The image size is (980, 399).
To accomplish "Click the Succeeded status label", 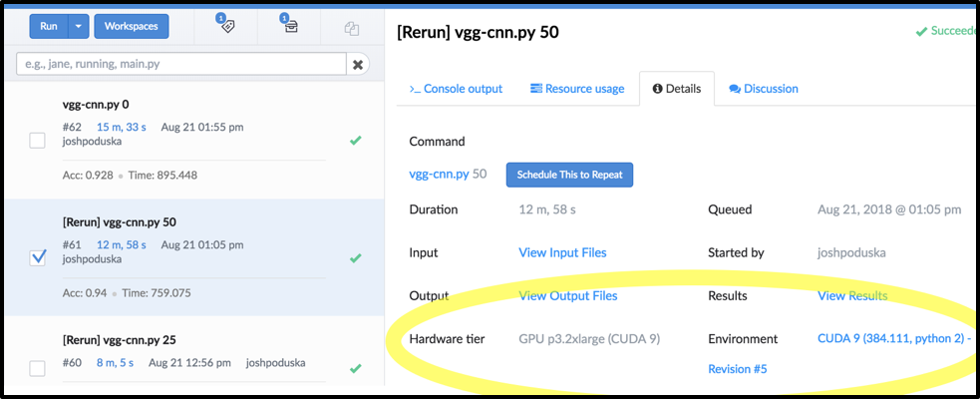I will tap(947, 31).
